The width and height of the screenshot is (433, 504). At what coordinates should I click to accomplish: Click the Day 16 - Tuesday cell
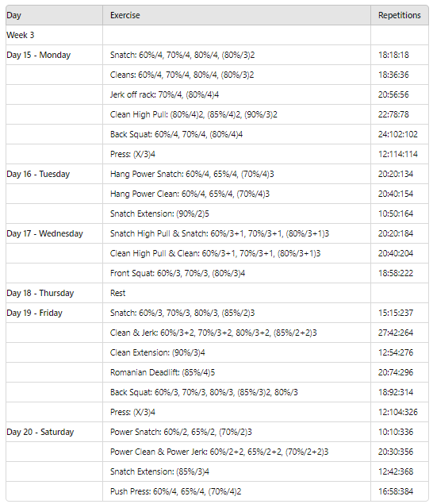54,174
